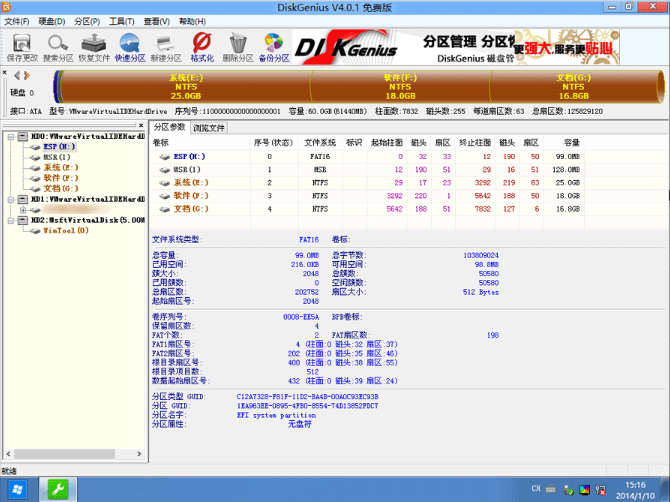The image size is (670, 502).
Task: Open the 备份分区 (Backup Partition) tool
Action: pos(273,47)
